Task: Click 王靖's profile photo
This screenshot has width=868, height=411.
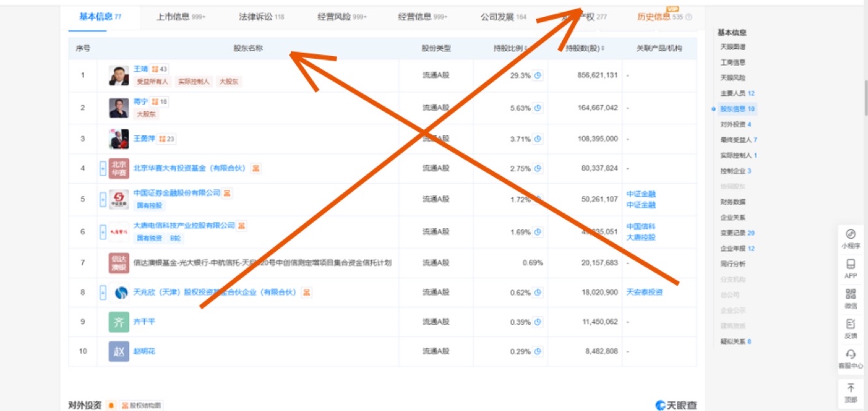Action: coord(119,76)
